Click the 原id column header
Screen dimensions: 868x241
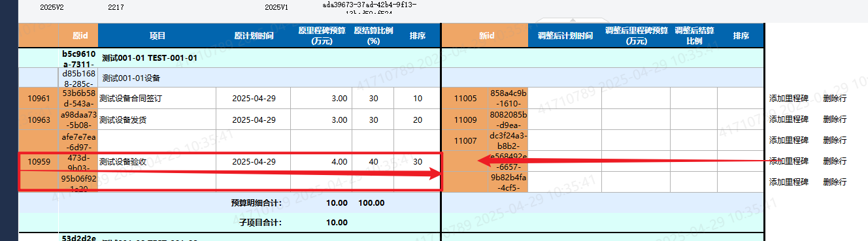click(x=80, y=35)
